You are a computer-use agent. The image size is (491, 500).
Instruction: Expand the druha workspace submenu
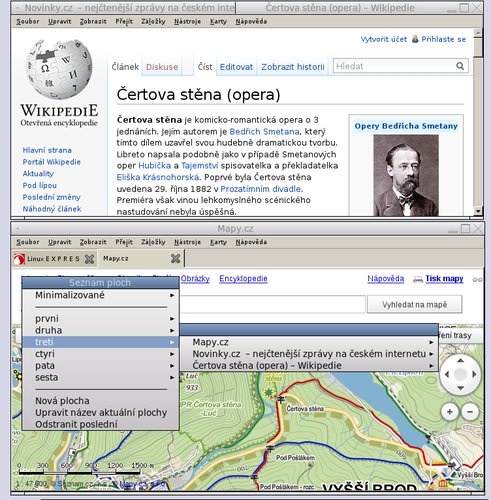101,330
